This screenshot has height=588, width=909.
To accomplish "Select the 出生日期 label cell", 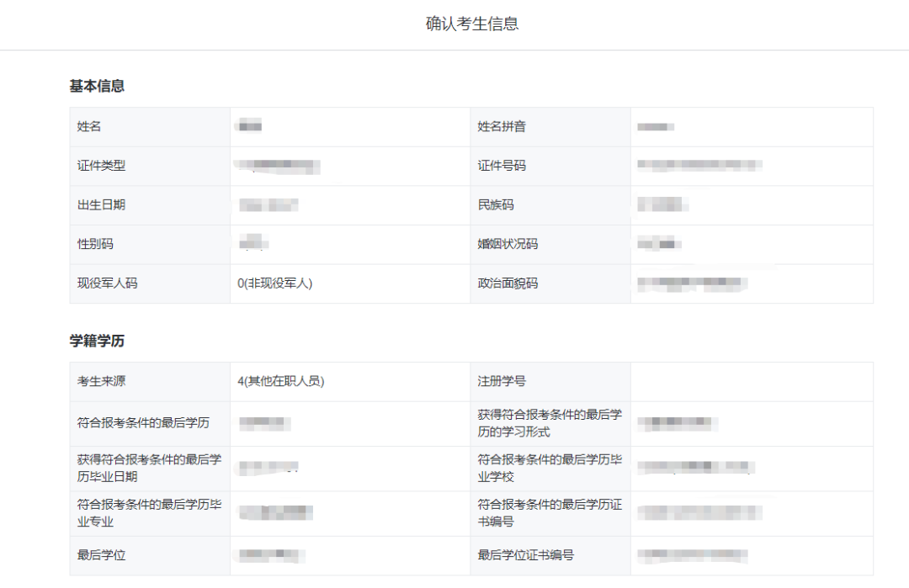I will point(150,205).
